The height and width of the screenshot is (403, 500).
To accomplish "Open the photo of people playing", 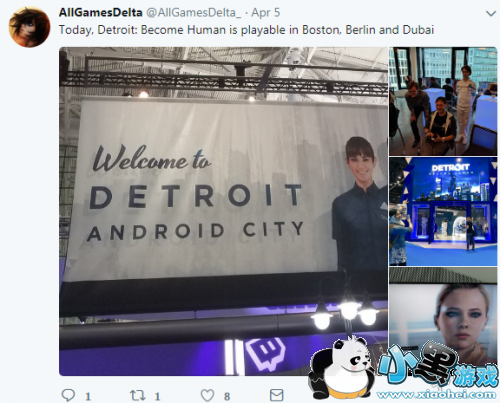I will coord(443,101).
